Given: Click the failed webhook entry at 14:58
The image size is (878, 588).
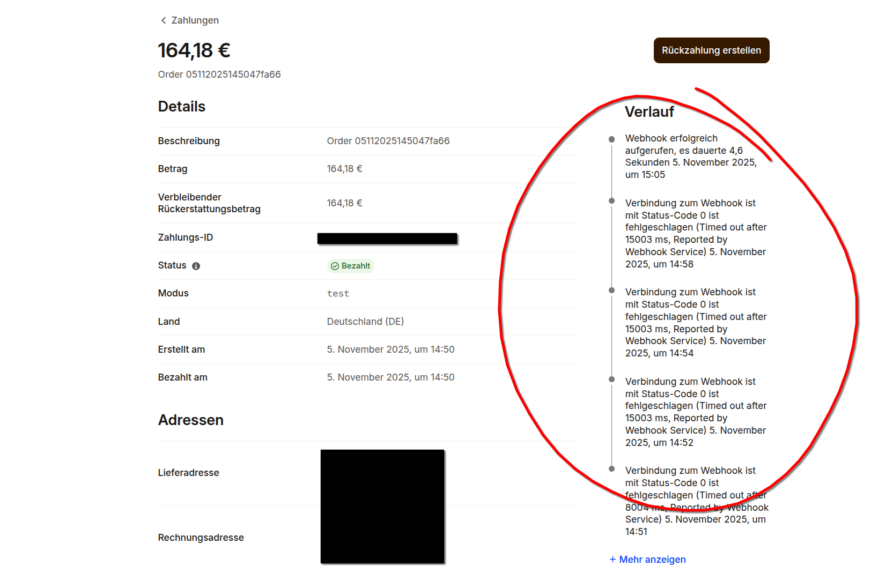Looking at the screenshot, I should [x=696, y=234].
